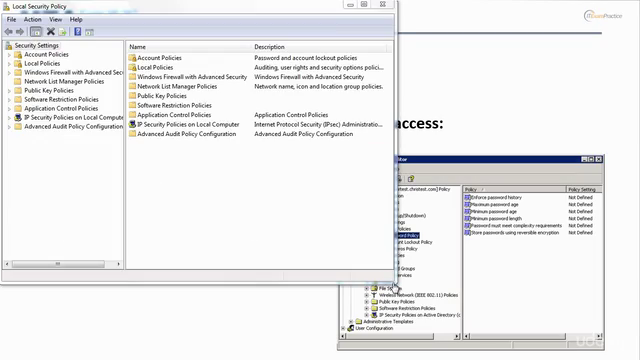
Task: Select Account Lockout Policy in background tree
Action: pyautogui.click(x=415, y=242)
